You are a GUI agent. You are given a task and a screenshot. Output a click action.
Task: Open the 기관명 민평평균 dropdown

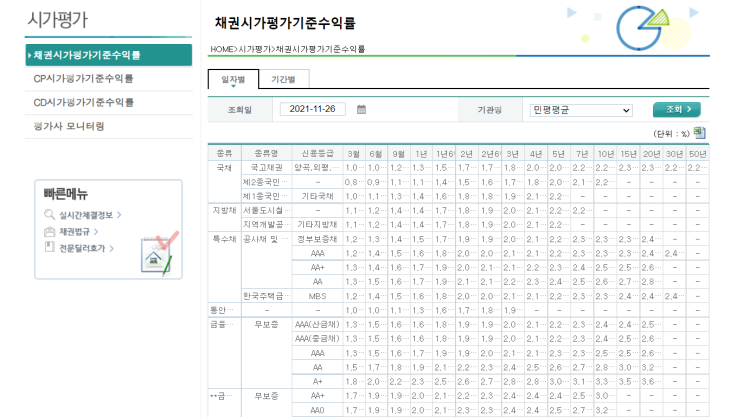(581, 110)
